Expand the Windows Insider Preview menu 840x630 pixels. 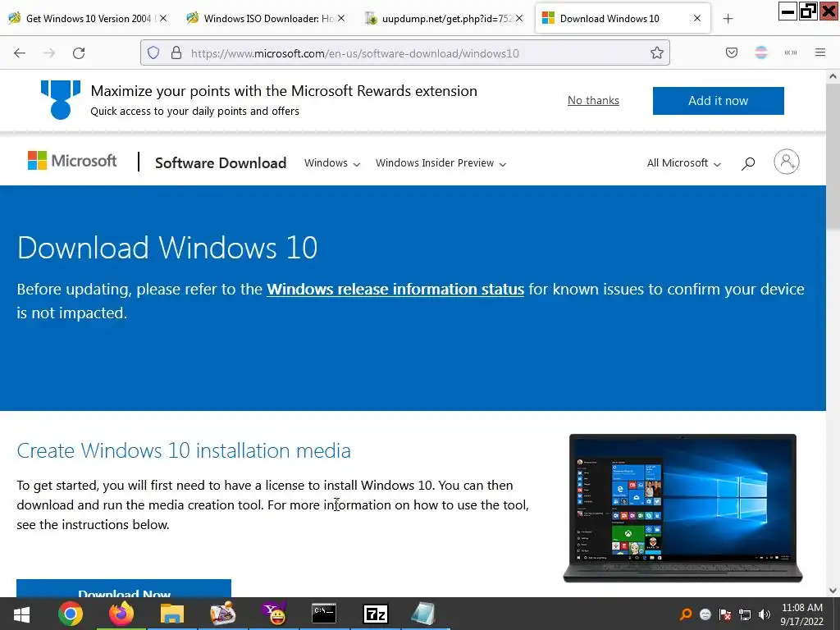pyautogui.click(x=441, y=163)
